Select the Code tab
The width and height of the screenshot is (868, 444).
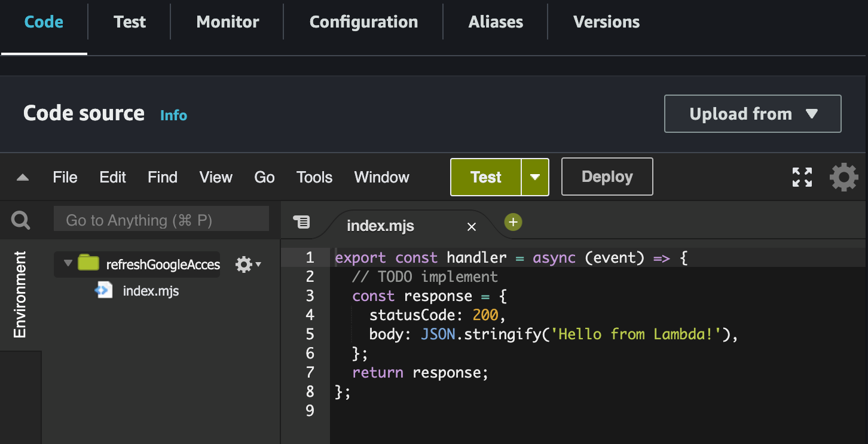(44, 22)
